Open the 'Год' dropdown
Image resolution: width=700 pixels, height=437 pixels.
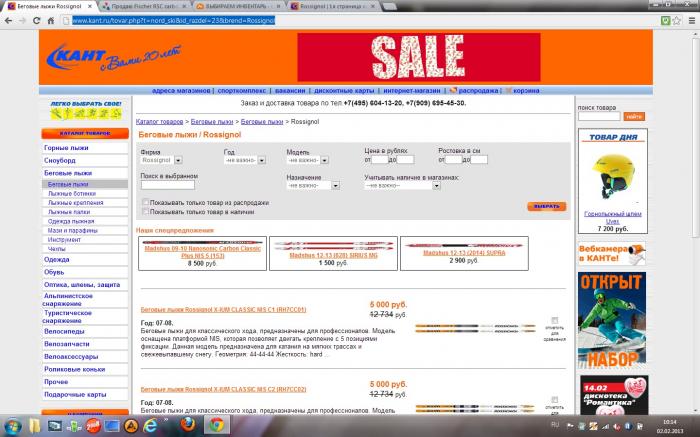click(245, 160)
